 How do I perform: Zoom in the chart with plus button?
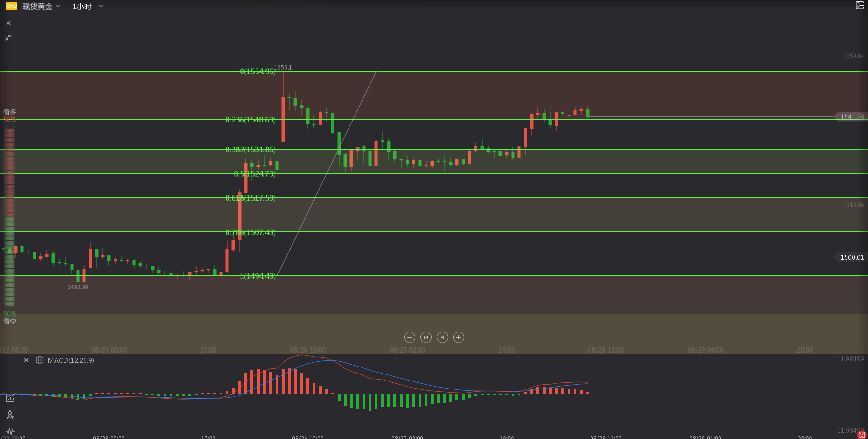[x=459, y=338]
